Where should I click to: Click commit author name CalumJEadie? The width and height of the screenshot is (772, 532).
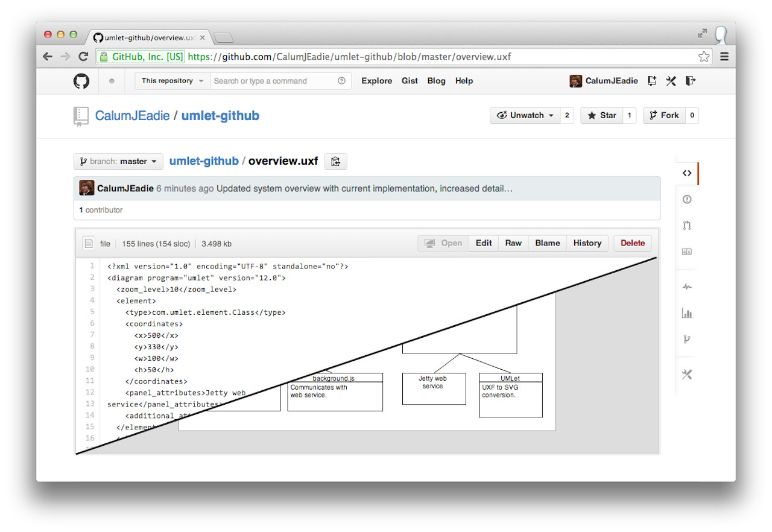[x=125, y=188]
